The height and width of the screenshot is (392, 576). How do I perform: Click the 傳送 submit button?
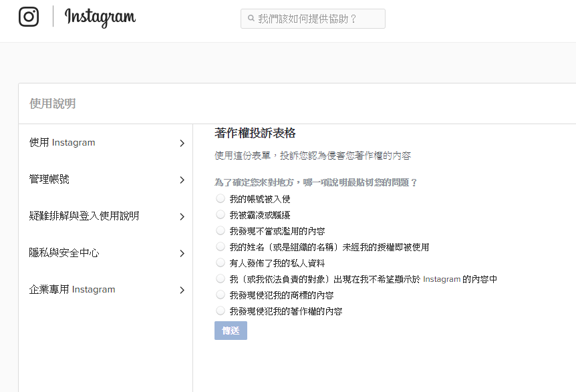[x=231, y=331]
